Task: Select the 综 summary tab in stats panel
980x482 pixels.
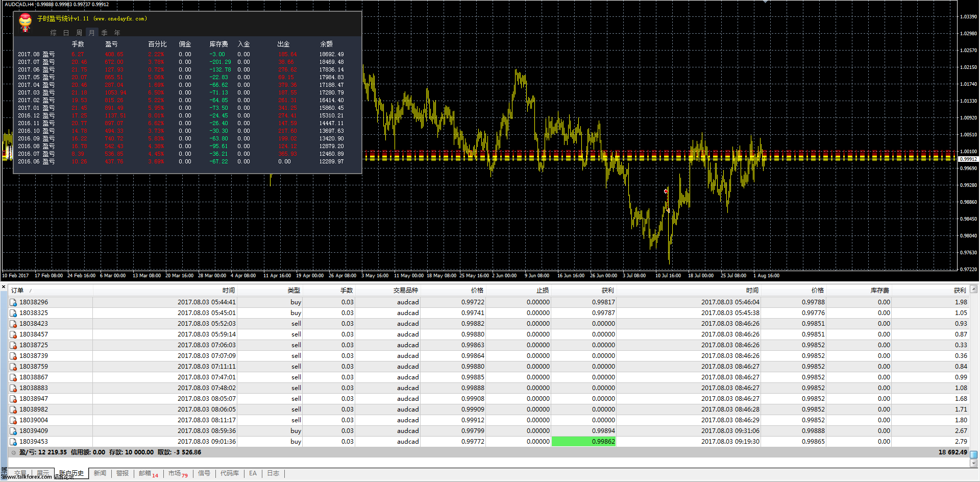Action: (x=54, y=33)
